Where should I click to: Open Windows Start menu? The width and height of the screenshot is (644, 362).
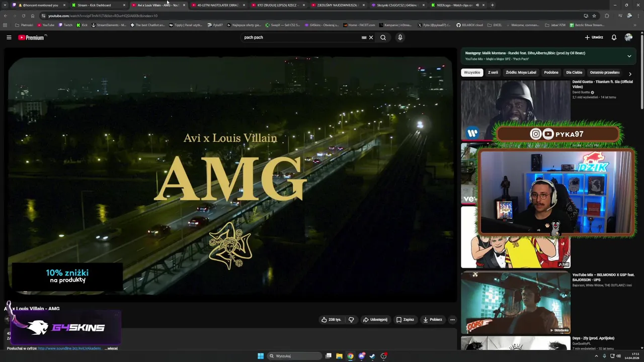click(x=261, y=356)
